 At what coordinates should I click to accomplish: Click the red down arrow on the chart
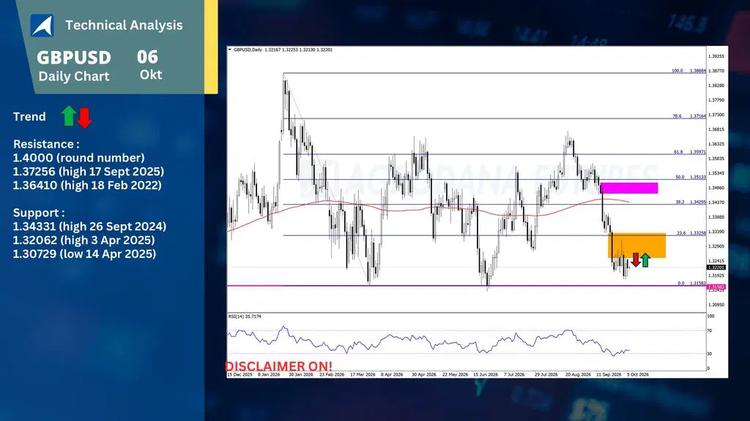pyautogui.click(x=636, y=260)
